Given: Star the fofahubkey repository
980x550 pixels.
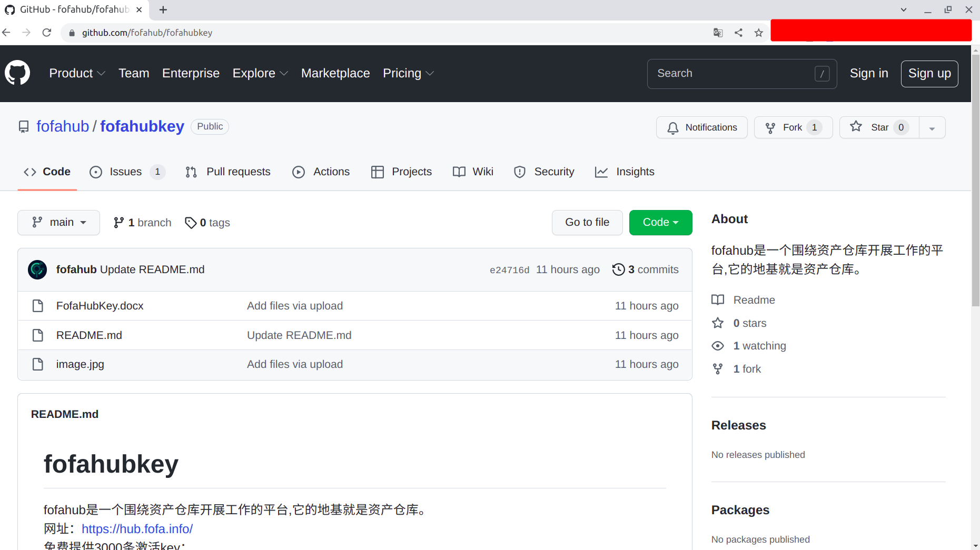Looking at the screenshot, I should (x=878, y=127).
